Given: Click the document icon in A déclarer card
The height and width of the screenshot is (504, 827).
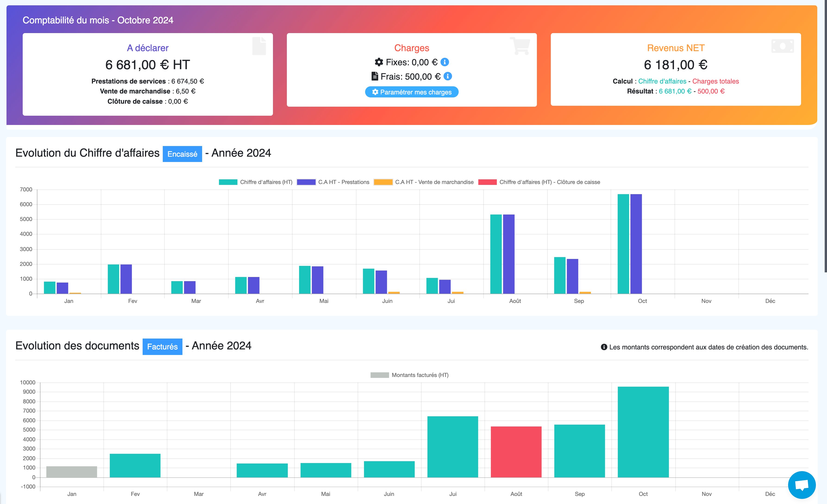Looking at the screenshot, I should [259, 46].
